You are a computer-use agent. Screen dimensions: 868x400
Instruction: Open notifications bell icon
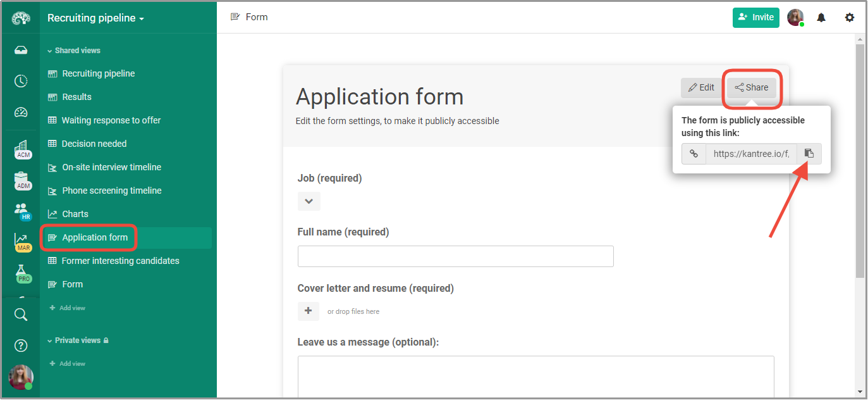click(821, 18)
